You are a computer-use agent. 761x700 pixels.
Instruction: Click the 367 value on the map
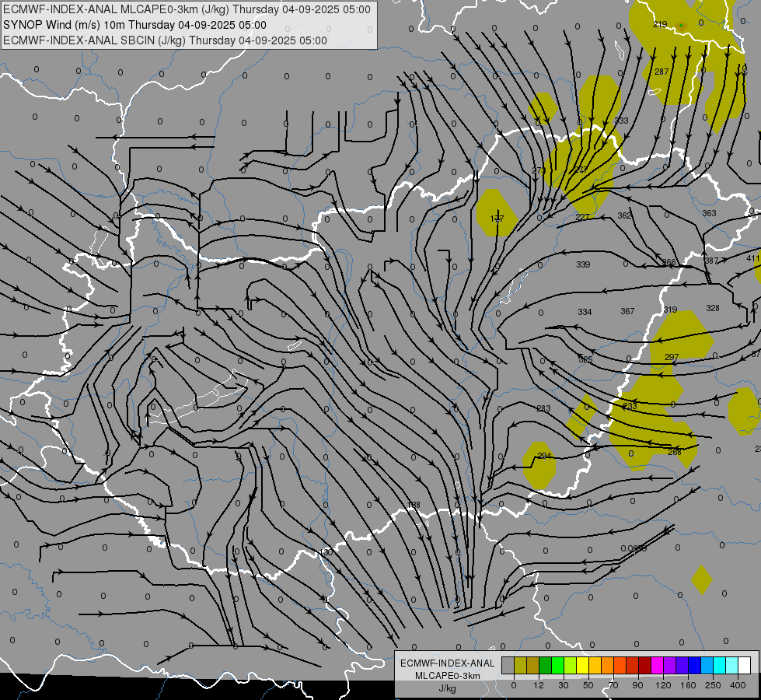click(627, 311)
